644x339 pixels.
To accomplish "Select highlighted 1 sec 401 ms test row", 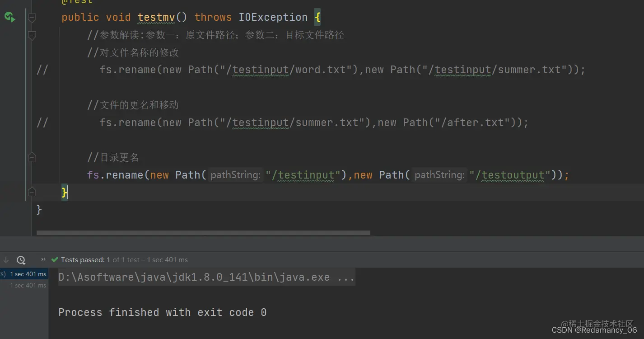I will coord(24,274).
